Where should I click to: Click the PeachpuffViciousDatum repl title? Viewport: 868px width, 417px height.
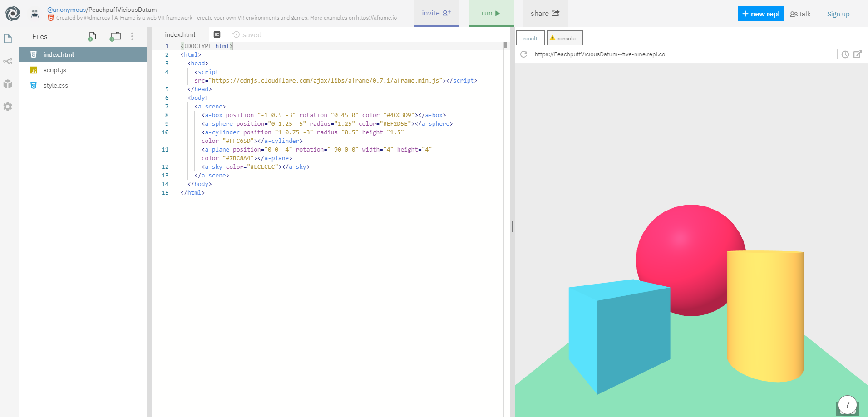tap(123, 10)
